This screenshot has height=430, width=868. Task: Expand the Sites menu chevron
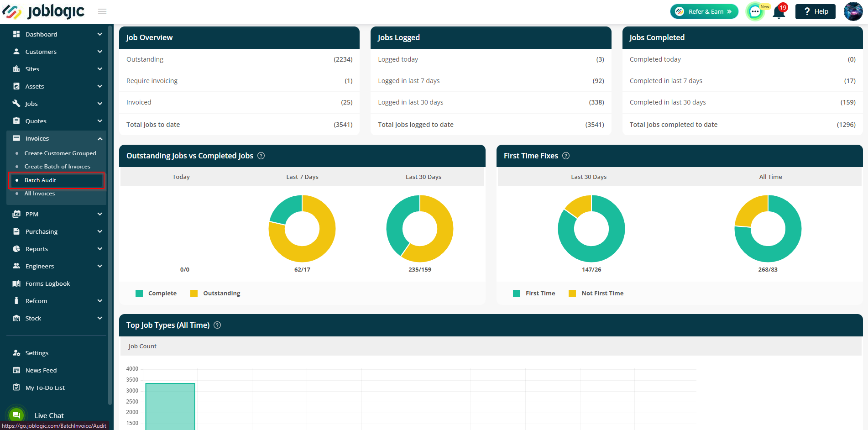100,69
